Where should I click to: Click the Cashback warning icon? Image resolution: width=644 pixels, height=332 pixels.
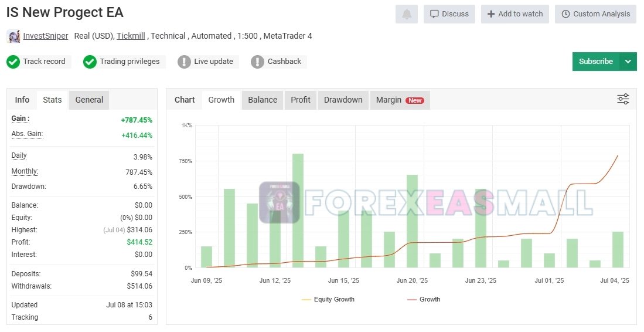point(257,62)
